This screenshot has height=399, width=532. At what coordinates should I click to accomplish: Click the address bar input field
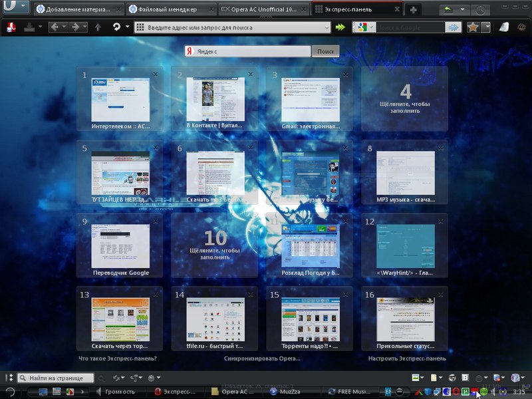(x=232, y=27)
